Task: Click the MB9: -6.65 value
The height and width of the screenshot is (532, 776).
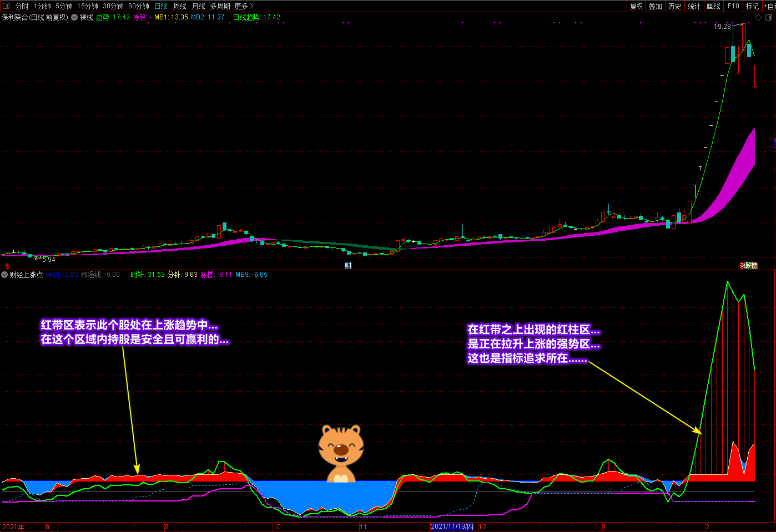Action: (251, 275)
